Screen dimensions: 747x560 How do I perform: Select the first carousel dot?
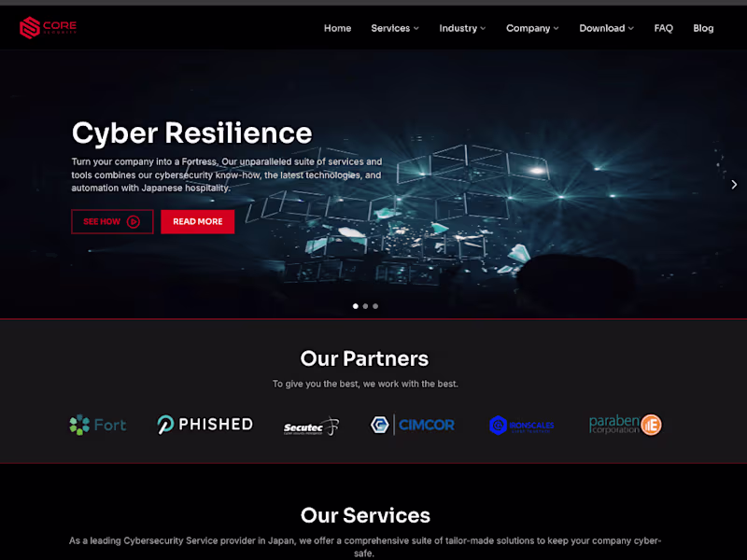356,306
